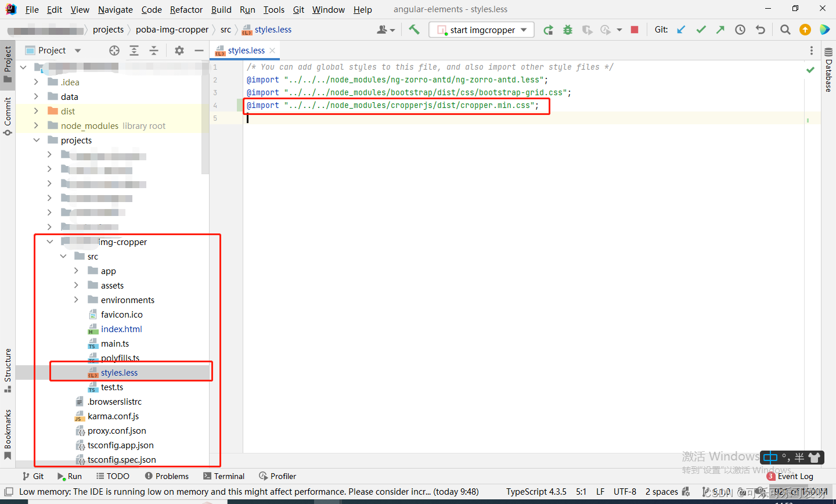Open the Terminal tool window
This screenshot has width=836, height=504.
coord(224,476)
